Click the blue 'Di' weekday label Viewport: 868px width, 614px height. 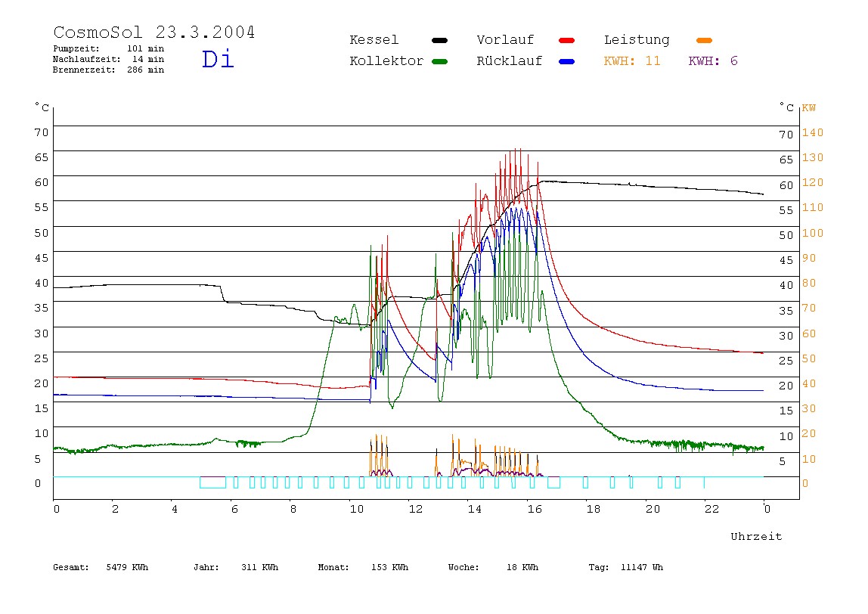point(218,59)
